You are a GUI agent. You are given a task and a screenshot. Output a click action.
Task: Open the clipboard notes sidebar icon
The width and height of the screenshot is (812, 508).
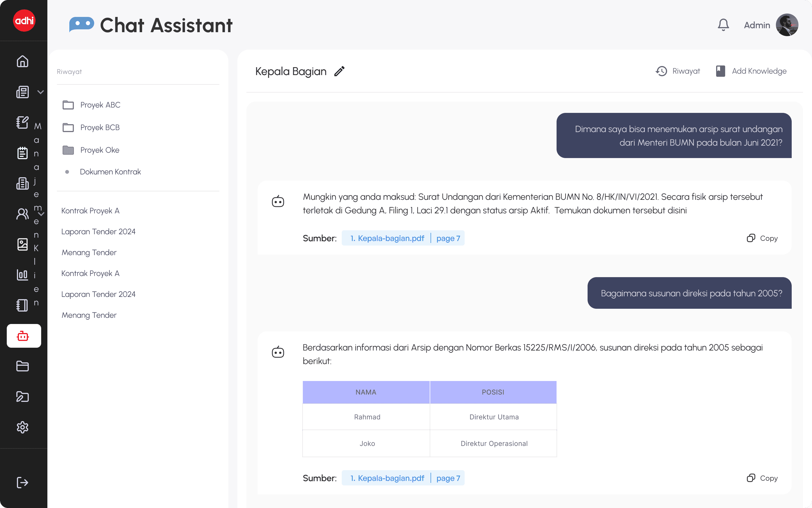click(x=23, y=153)
